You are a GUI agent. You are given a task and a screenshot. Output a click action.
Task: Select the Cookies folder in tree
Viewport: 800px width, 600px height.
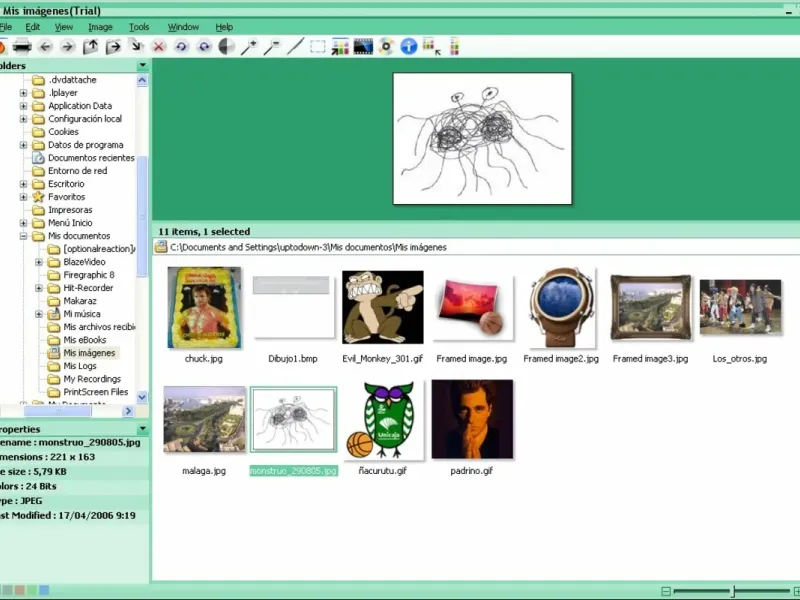point(63,132)
